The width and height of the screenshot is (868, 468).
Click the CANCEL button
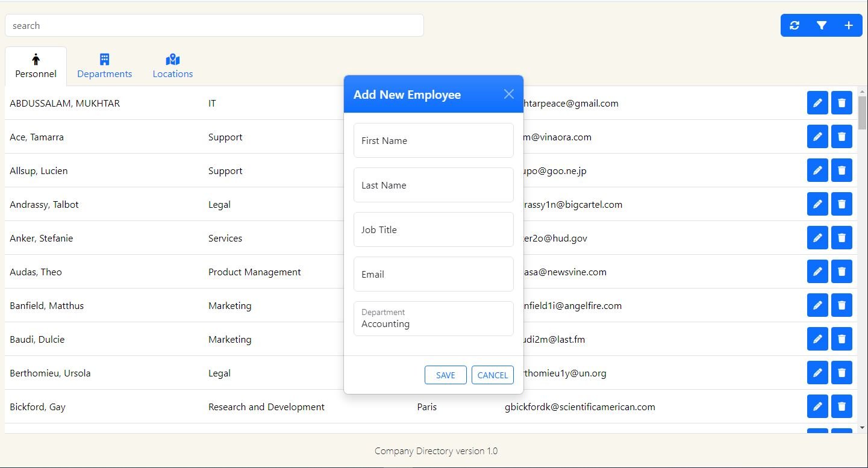point(492,375)
